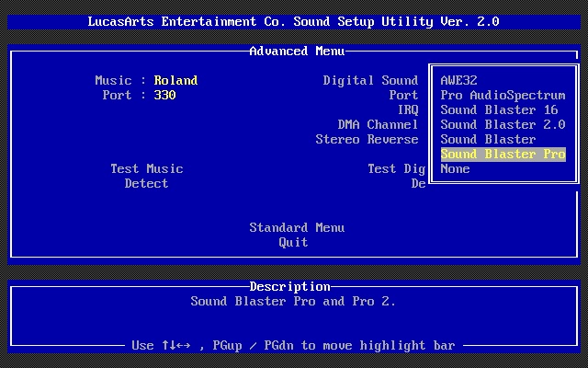Select None to disable digital sound
Screen dimensions: 588x368
coord(455,168)
